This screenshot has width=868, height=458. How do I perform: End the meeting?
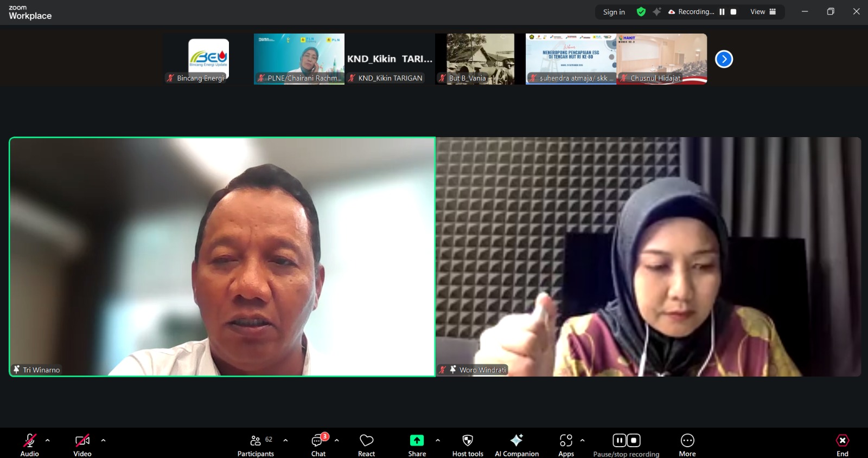pyautogui.click(x=842, y=444)
